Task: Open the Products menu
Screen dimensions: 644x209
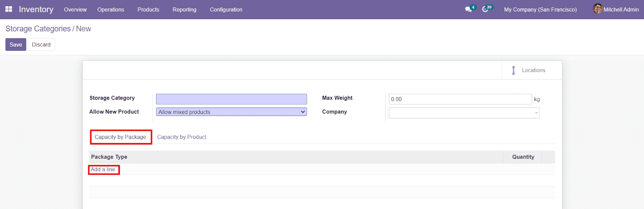Action: [x=148, y=10]
